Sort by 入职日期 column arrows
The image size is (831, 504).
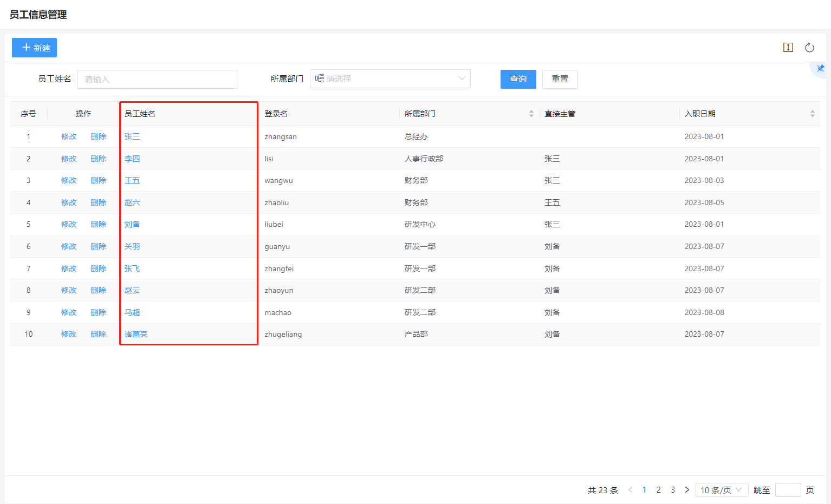tap(812, 114)
